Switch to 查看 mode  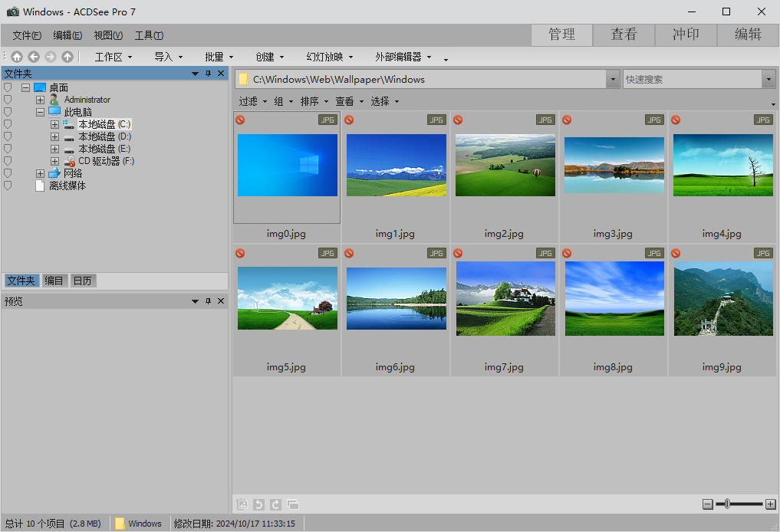pos(624,34)
